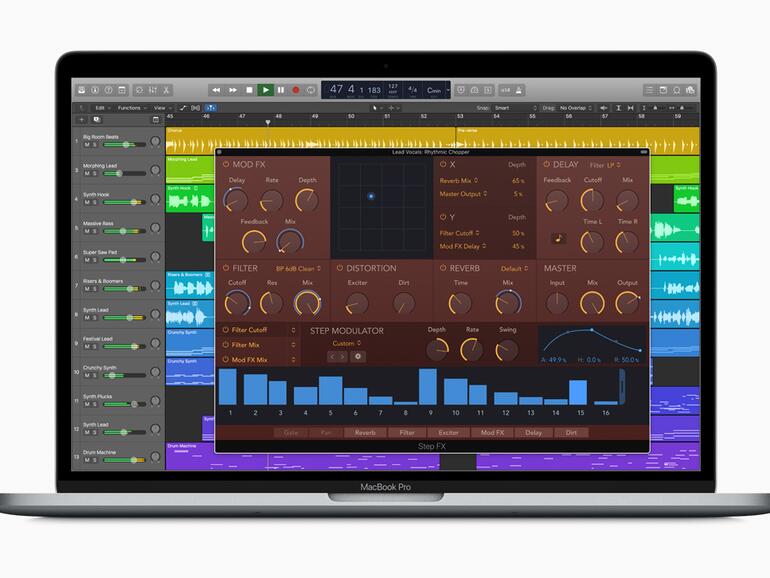Click the Pause transport button
The width and height of the screenshot is (770, 578).
[x=281, y=90]
